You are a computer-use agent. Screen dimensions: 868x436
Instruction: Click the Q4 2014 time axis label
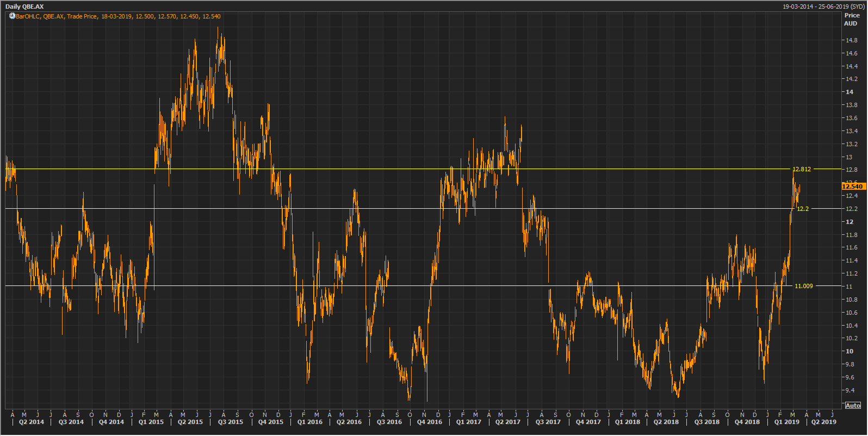tap(111, 422)
